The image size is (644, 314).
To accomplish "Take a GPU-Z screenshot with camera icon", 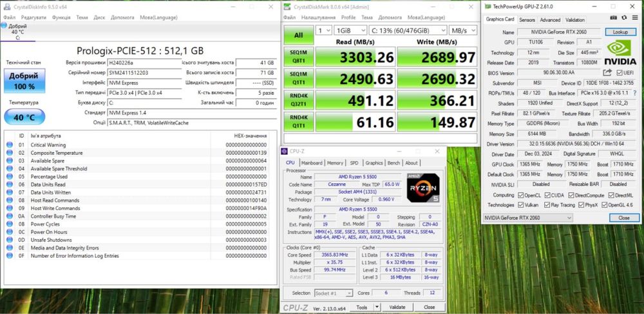I will [614, 17].
